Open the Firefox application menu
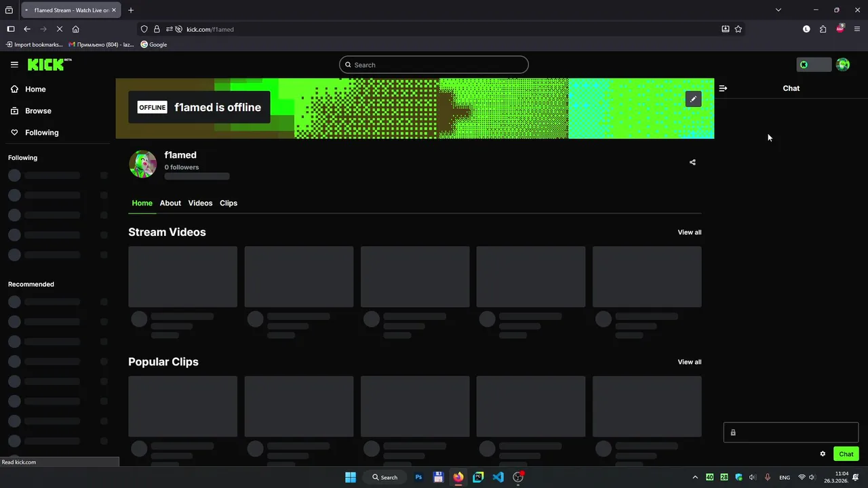 pyautogui.click(x=857, y=29)
